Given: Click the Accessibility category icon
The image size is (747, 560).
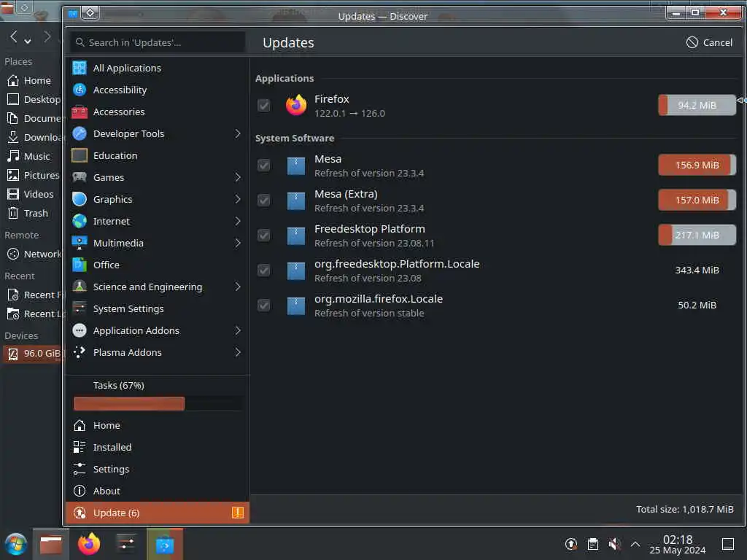Looking at the screenshot, I should 80,90.
